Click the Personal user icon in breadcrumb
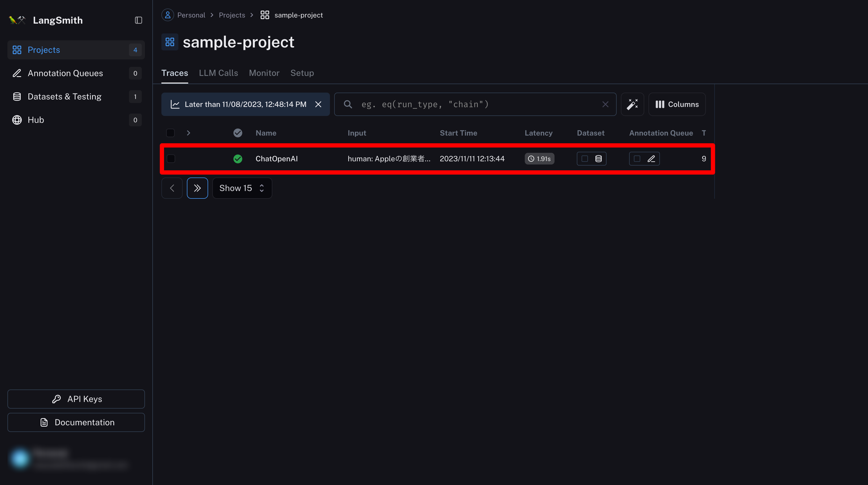Screen dimensions: 868x485 pyautogui.click(x=167, y=15)
